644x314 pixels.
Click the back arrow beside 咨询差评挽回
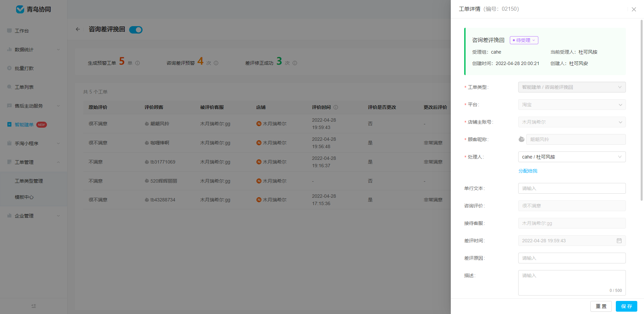(78, 29)
